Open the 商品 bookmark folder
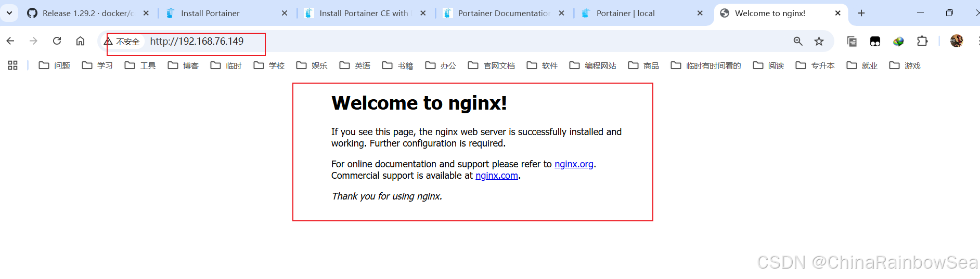The width and height of the screenshot is (980, 279). tap(644, 65)
